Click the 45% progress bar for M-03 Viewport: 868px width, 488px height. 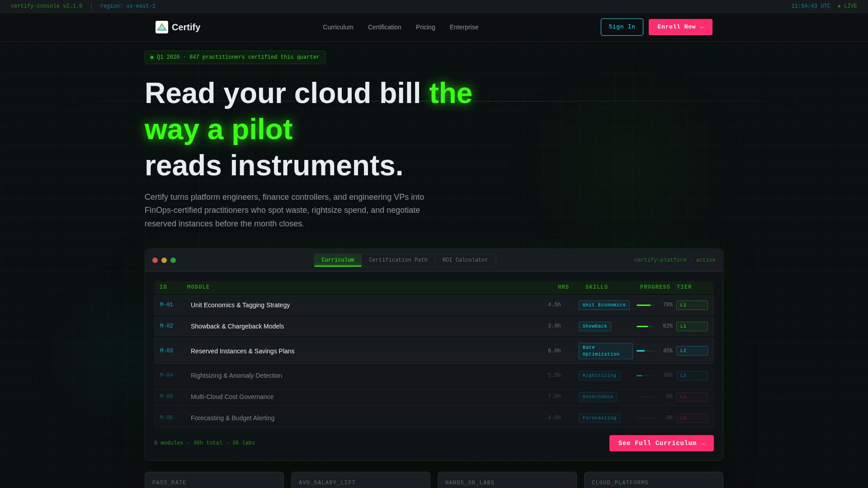646,351
